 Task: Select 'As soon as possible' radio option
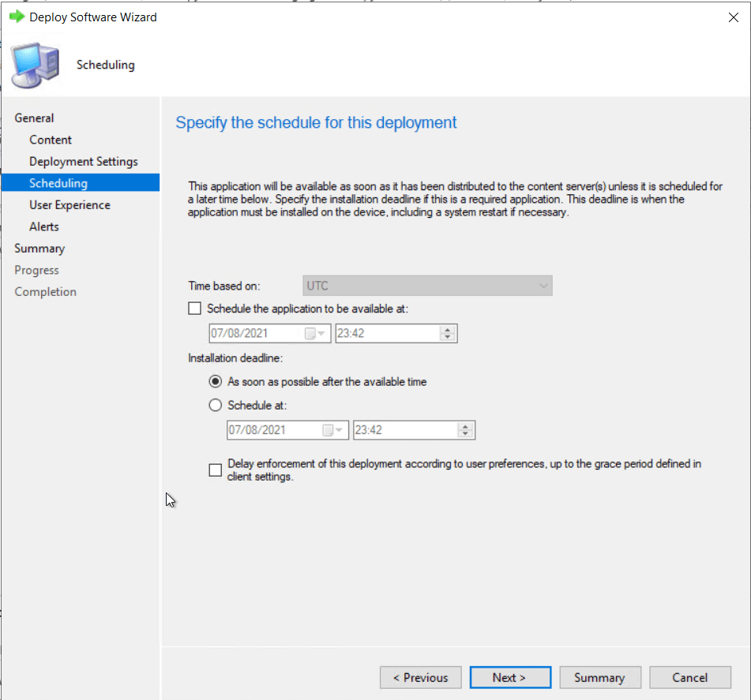coord(216,382)
